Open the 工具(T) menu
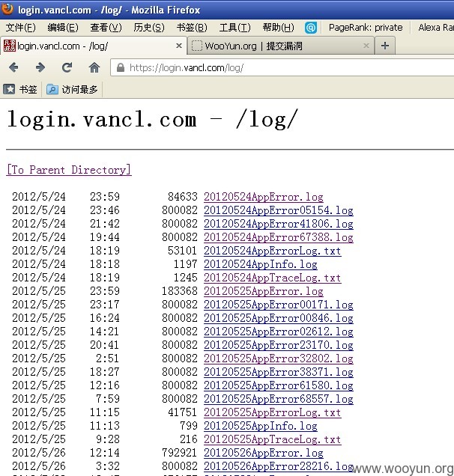 235,28
